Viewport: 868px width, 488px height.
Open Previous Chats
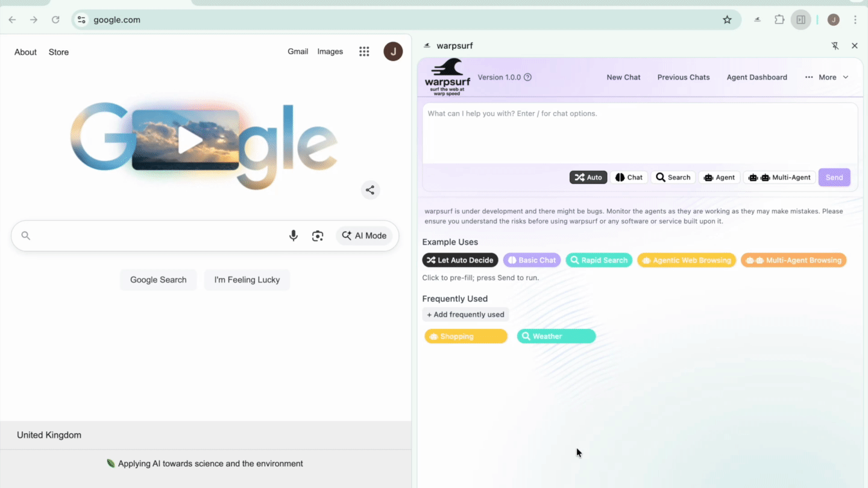684,77
